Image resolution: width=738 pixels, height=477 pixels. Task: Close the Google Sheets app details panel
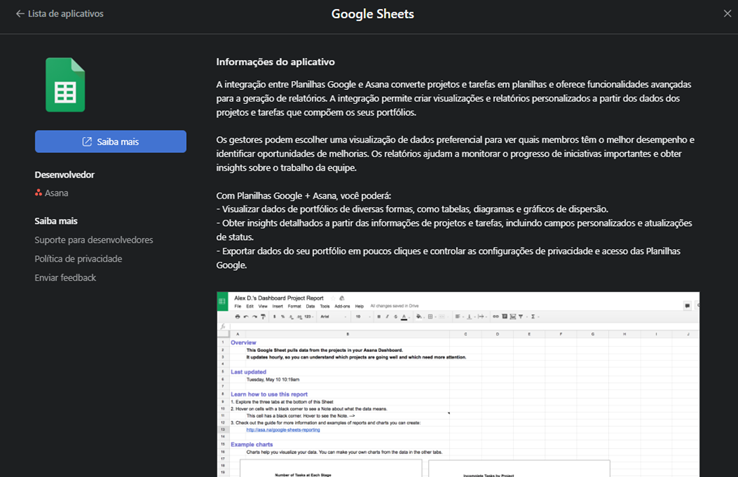[x=727, y=14]
